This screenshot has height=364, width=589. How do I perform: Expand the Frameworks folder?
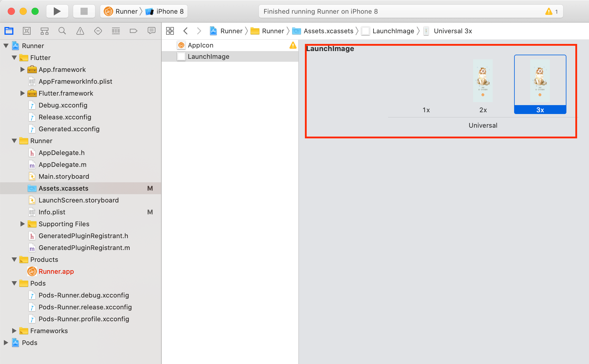click(14, 331)
